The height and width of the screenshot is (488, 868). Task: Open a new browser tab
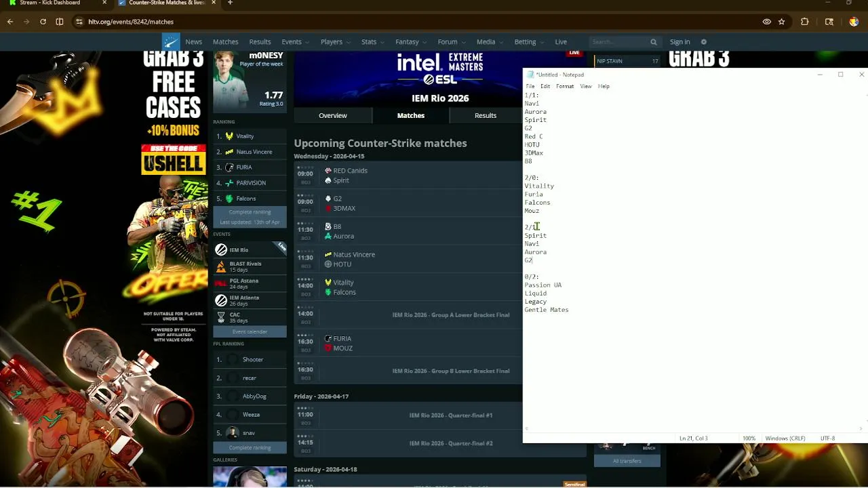[x=230, y=3]
